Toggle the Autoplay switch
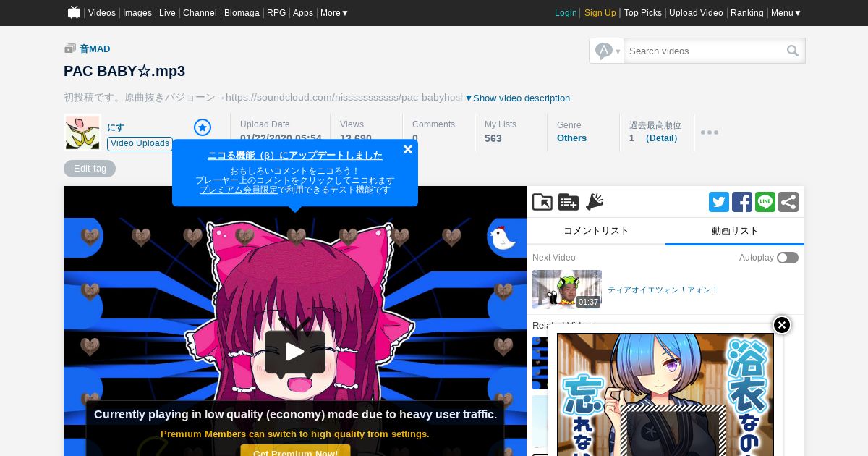The height and width of the screenshot is (456, 868). click(788, 258)
